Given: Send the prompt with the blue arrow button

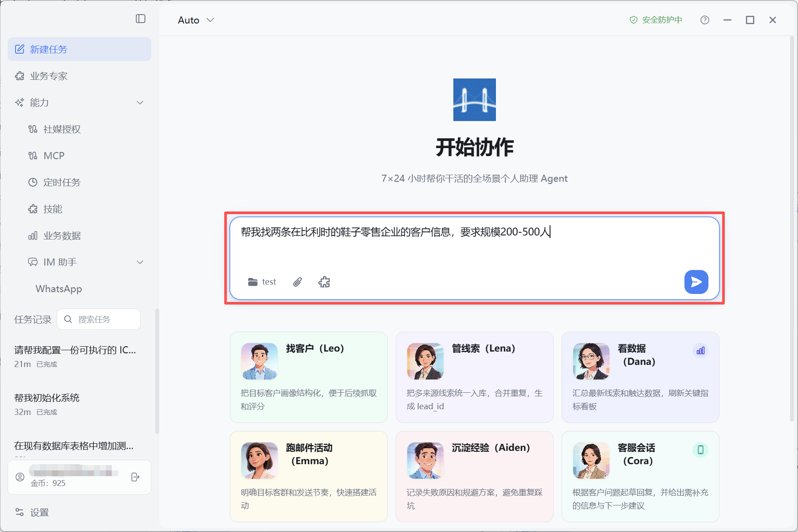Looking at the screenshot, I should pyautogui.click(x=696, y=282).
